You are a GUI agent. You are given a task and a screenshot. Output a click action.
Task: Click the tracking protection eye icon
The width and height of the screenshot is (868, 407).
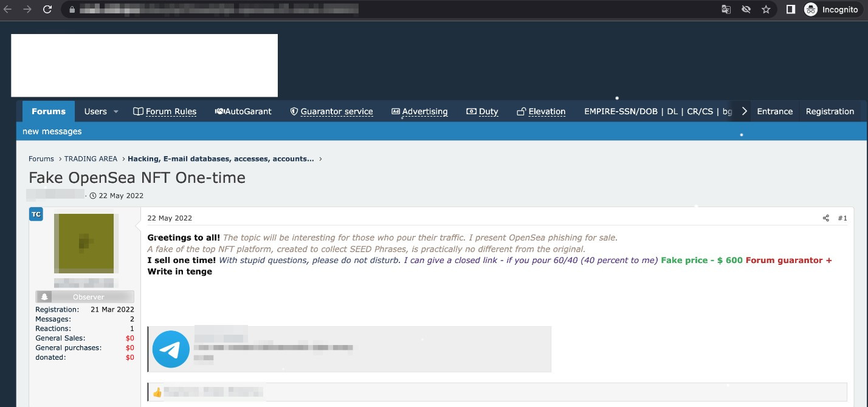tap(746, 10)
